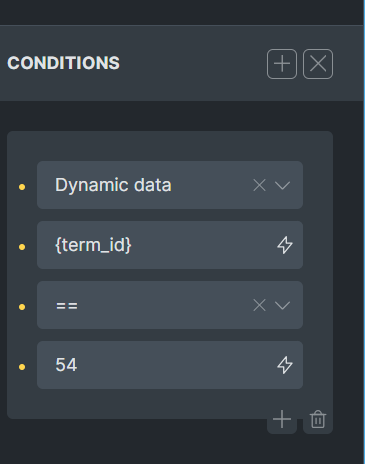Image resolution: width=365 pixels, height=464 pixels.
Task: Clear the == operator selection
Action: click(x=259, y=305)
